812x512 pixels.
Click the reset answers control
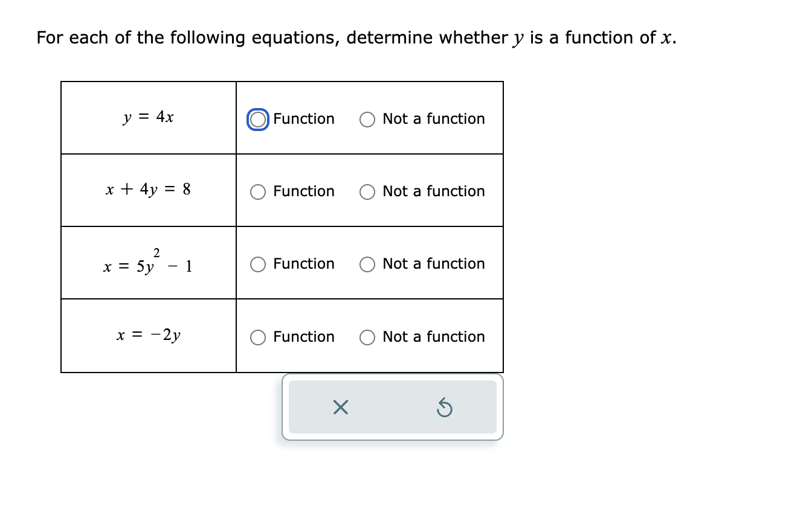[445, 408]
